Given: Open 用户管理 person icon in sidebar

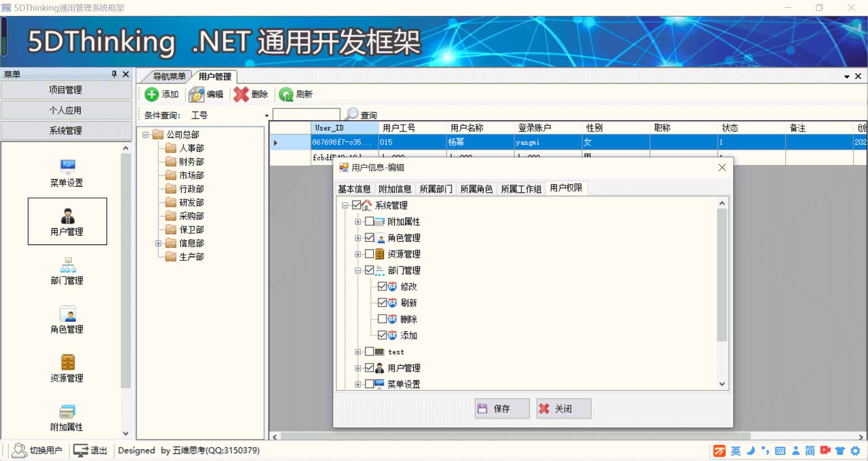Looking at the screenshot, I should click(x=67, y=216).
